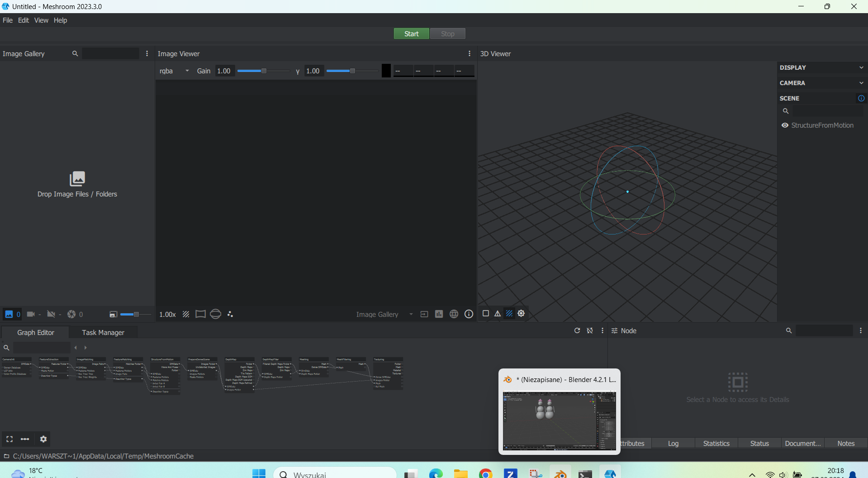868x478 pixels.
Task: Focus the Image Gallery search field
Action: 110,53
